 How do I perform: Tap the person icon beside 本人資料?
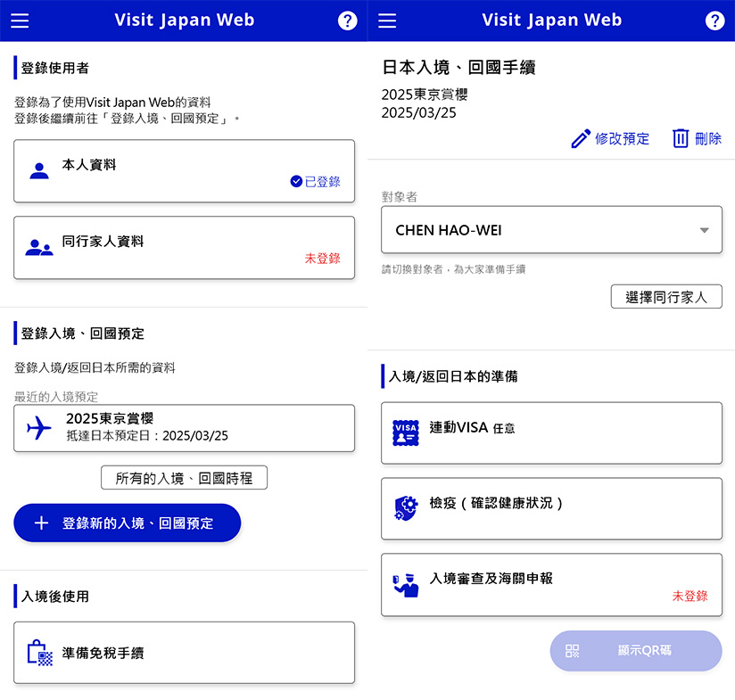pyautogui.click(x=39, y=171)
